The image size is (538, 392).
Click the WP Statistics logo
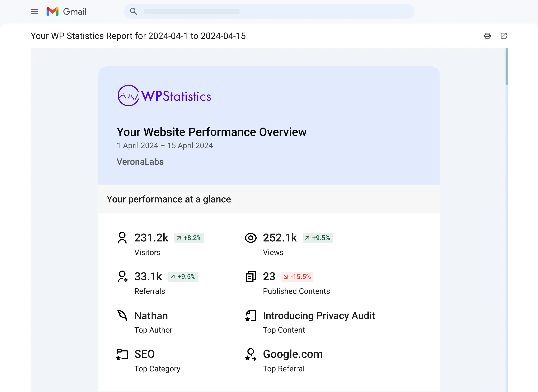[x=164, y=96]
